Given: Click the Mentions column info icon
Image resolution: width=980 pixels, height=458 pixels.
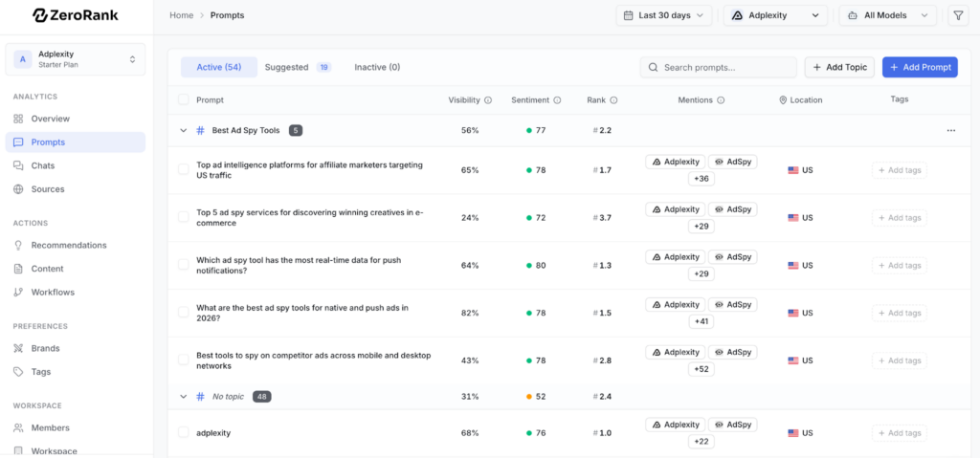Looking at the screenshot, I should (721, 99).
